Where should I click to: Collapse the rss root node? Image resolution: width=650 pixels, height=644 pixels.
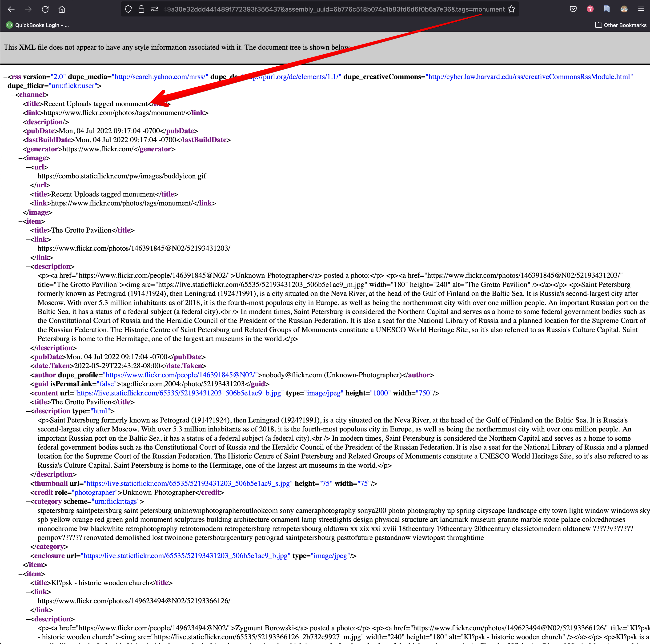(x=5, y=77)
